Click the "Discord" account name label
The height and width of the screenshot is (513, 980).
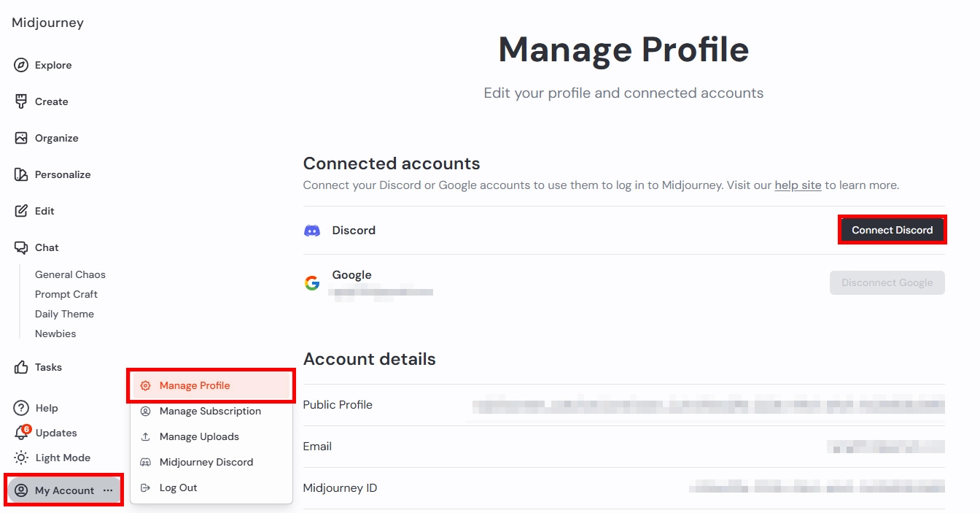[354, 231]
